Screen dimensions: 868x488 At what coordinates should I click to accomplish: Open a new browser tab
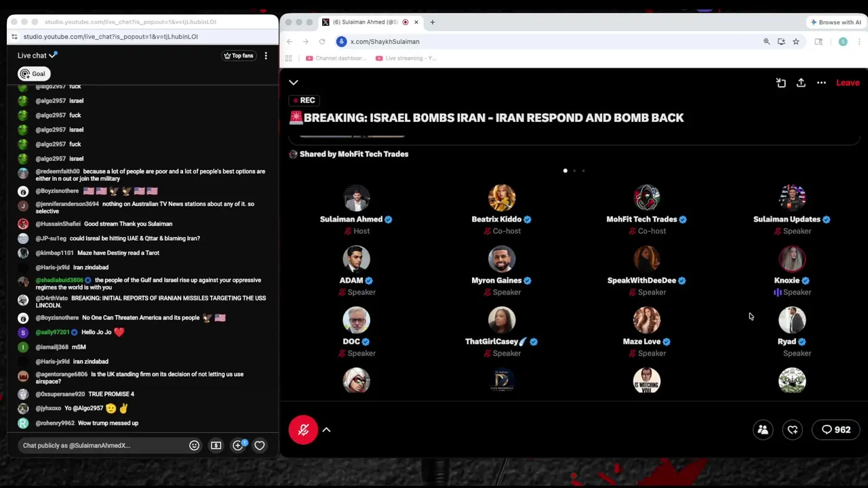tap(432, 22)
